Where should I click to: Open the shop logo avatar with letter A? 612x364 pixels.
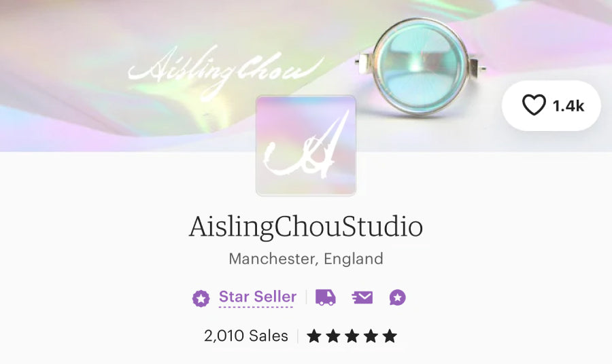pos(306,145)
